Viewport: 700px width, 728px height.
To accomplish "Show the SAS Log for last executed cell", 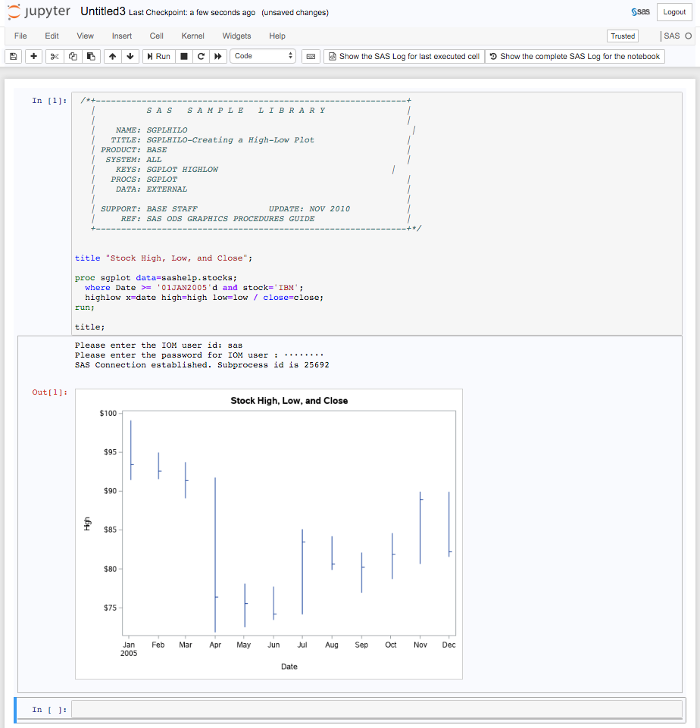I will (x=403, y=56).
